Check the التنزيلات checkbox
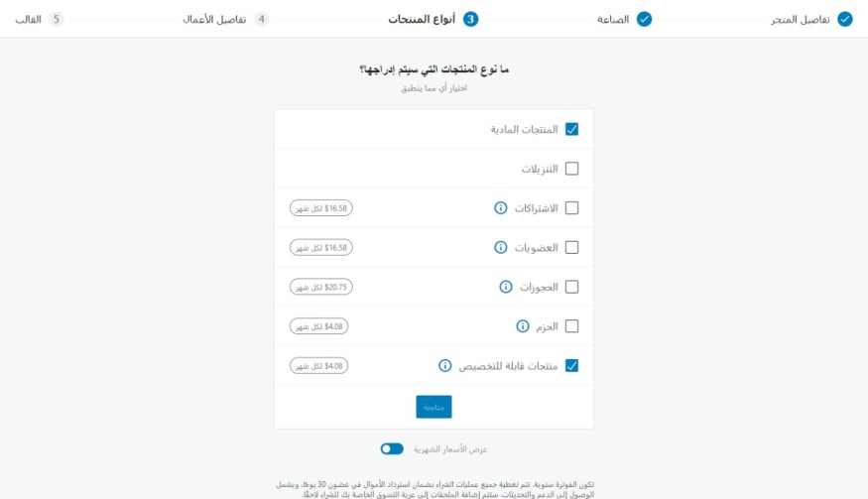Image resolution: width=868 pixels, height=499 pixels. tap(571, 169)
